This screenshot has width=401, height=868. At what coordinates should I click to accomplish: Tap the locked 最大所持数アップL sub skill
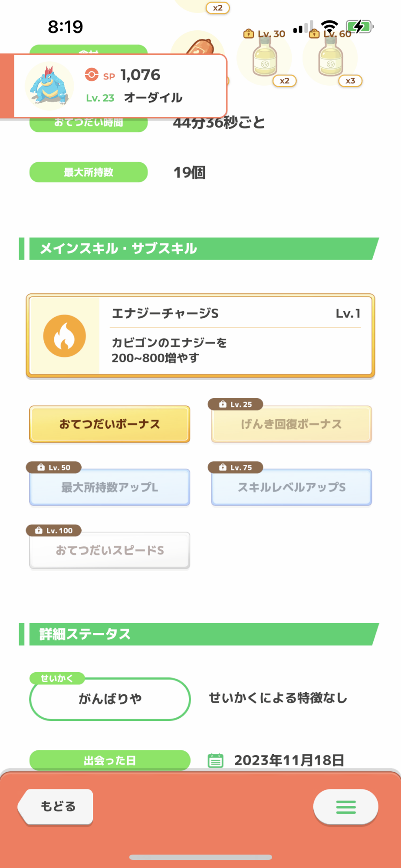[109, 487]
